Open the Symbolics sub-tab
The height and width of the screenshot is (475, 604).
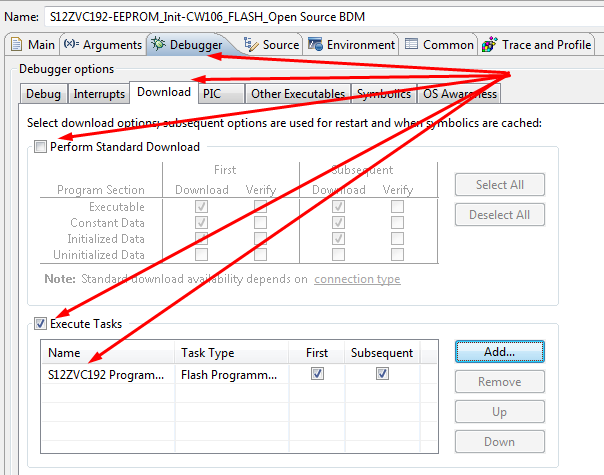[384, 94]
